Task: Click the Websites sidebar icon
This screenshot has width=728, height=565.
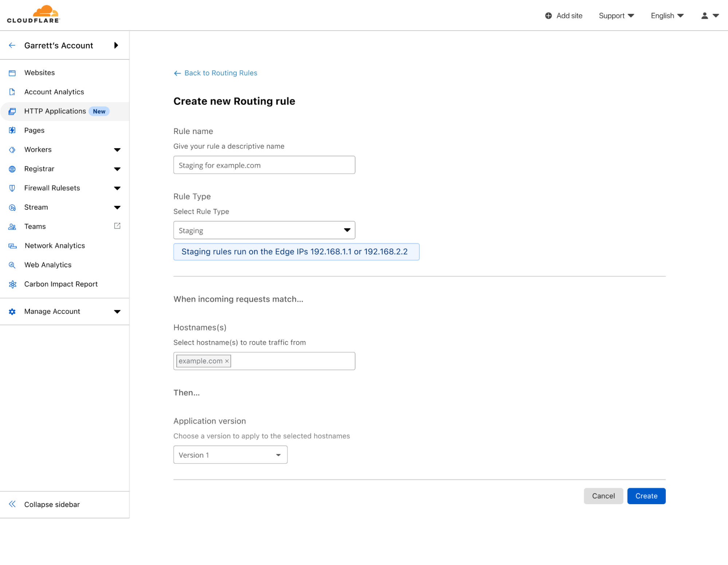Action: pyautogui.click(x=12, y=73)
